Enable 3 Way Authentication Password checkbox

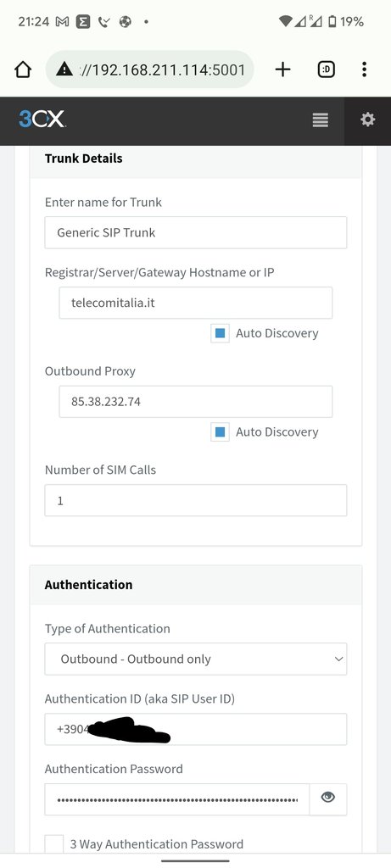(x=54, y=843)
